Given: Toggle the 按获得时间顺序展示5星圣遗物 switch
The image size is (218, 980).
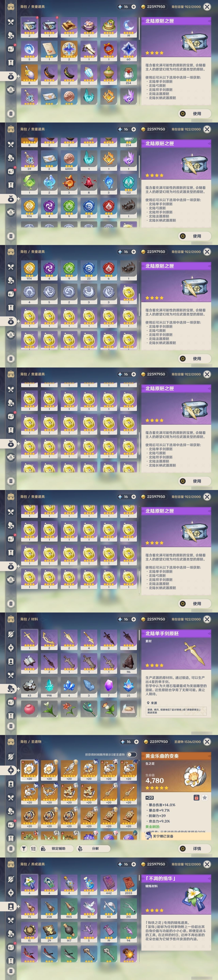Looking at the screenshot, I should pos(131,754).
